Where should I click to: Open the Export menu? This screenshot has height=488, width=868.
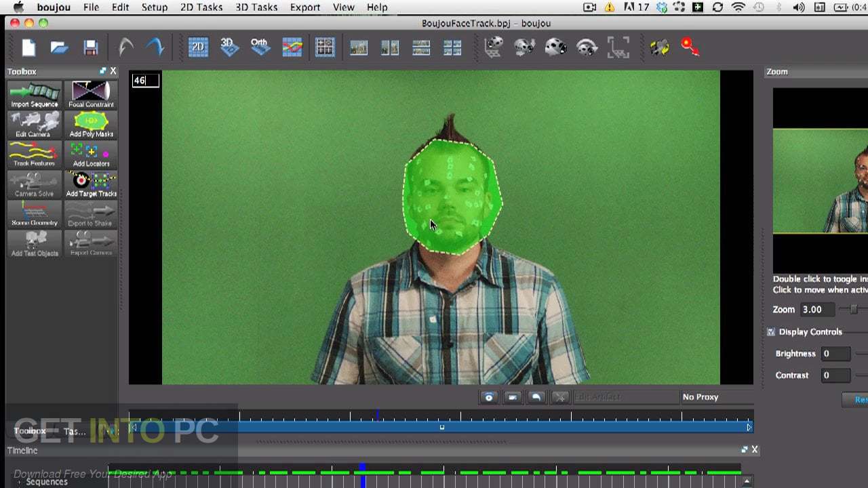tap(305, 7)
